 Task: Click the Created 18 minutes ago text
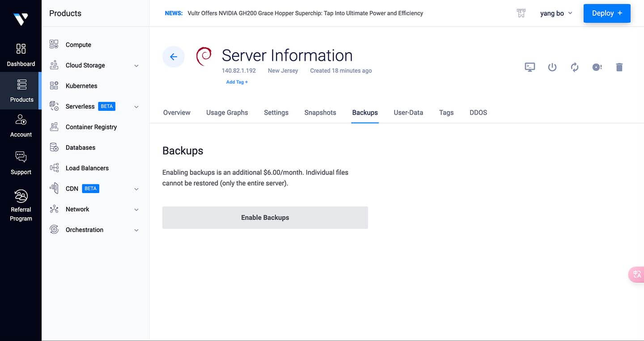pos(341,71)
